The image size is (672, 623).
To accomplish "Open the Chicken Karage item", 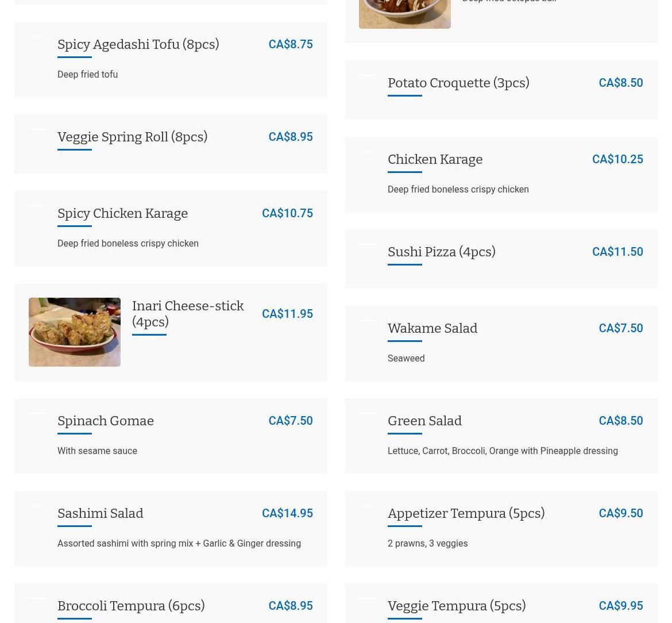I will click(501, 175).
